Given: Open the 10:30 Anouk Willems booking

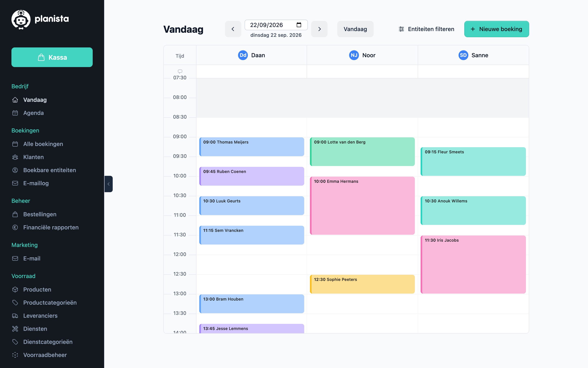Looking at the screenshot, I should point(473,211).
